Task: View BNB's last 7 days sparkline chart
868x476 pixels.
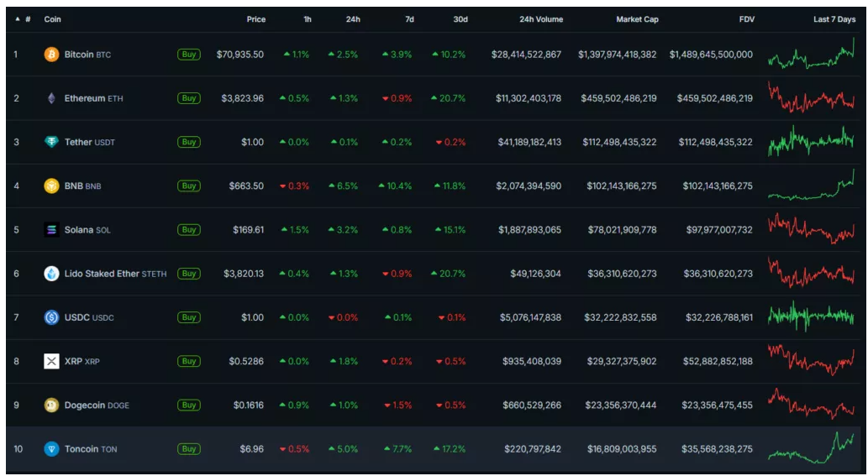Action: [811, 186]
